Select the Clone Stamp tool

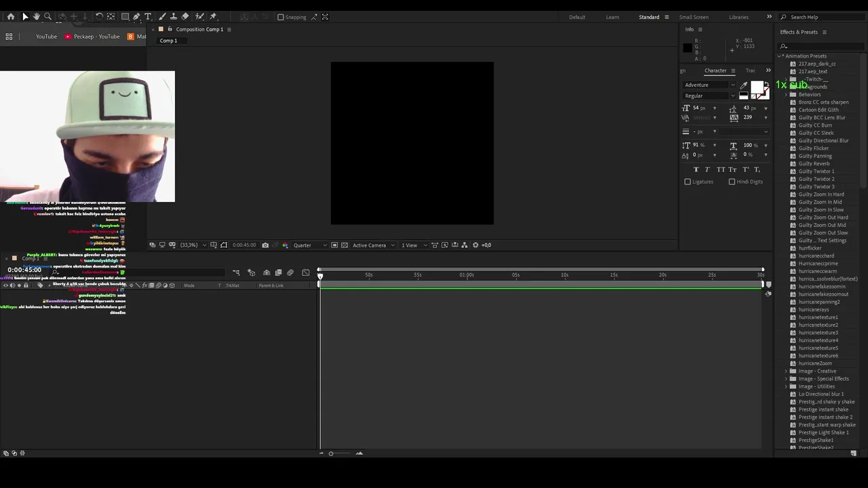173,16
